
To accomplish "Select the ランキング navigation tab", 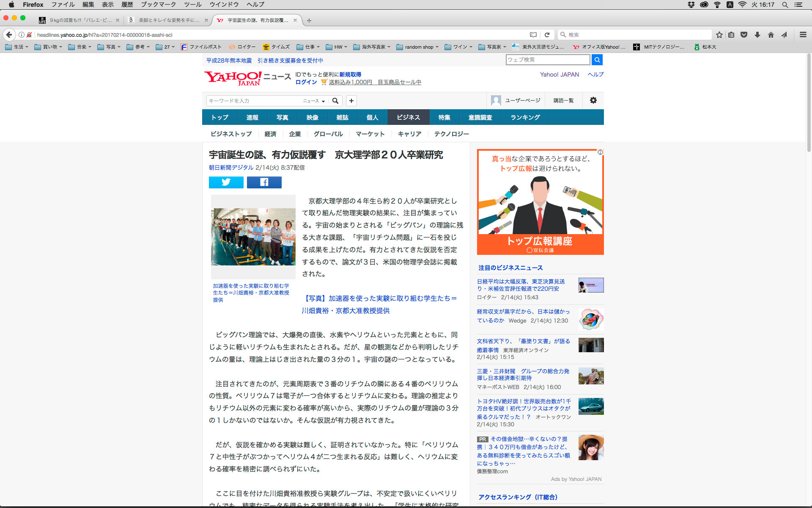I will 525,117.
